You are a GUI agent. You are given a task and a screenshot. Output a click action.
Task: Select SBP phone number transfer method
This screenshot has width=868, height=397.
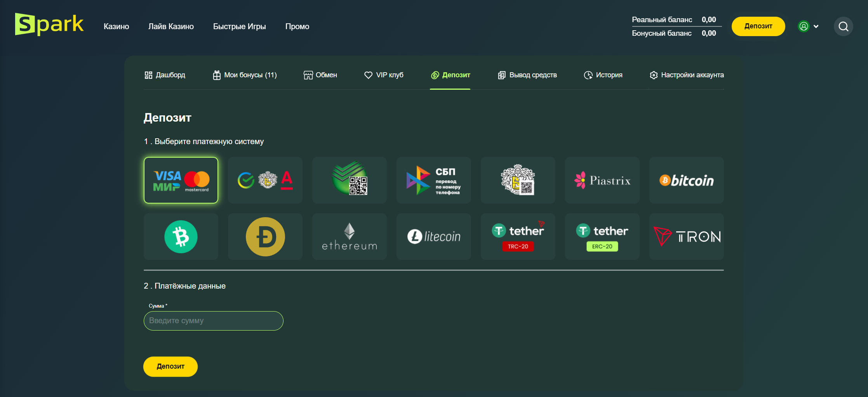(433, 180)
